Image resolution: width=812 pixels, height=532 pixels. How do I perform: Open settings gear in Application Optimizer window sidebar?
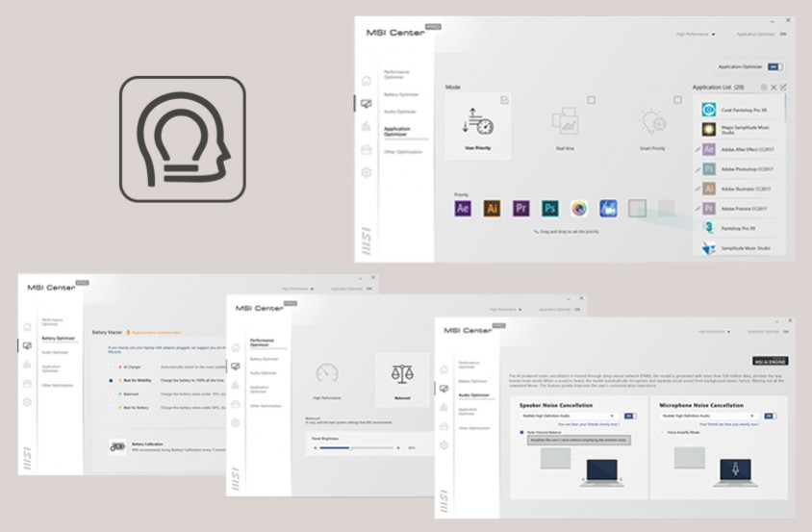pyautogui.click(x=367, y=172)
